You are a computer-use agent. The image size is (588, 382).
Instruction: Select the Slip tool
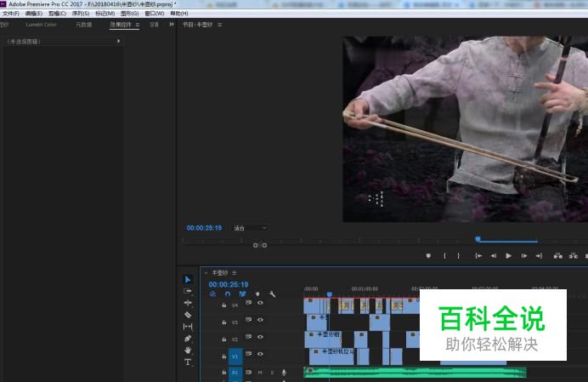coord(188,327)
